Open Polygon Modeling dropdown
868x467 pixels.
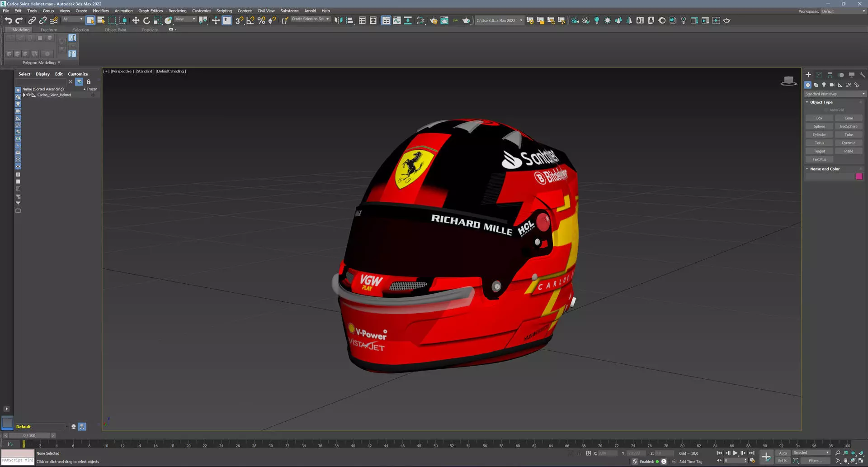click(x=41, y=63)
